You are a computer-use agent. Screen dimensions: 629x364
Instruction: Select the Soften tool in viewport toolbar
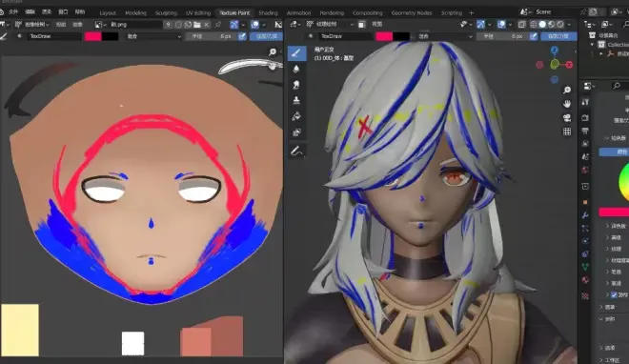[296, 69]
